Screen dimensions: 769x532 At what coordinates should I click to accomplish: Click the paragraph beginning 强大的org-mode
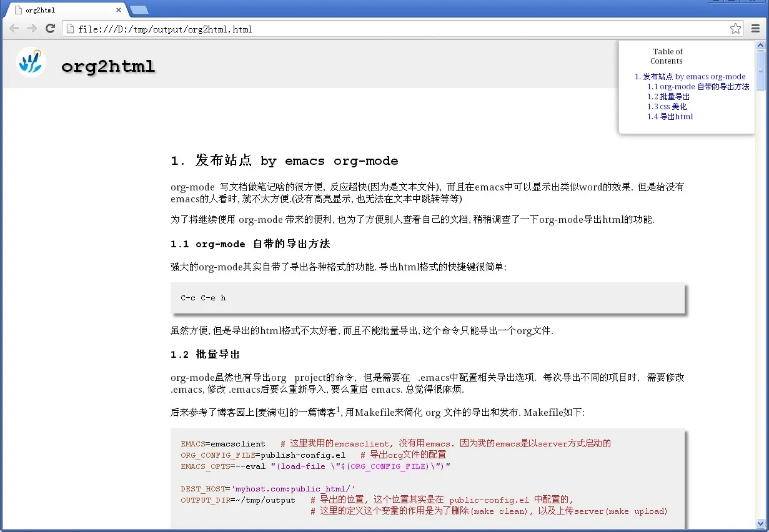click(x=339, y=267)
